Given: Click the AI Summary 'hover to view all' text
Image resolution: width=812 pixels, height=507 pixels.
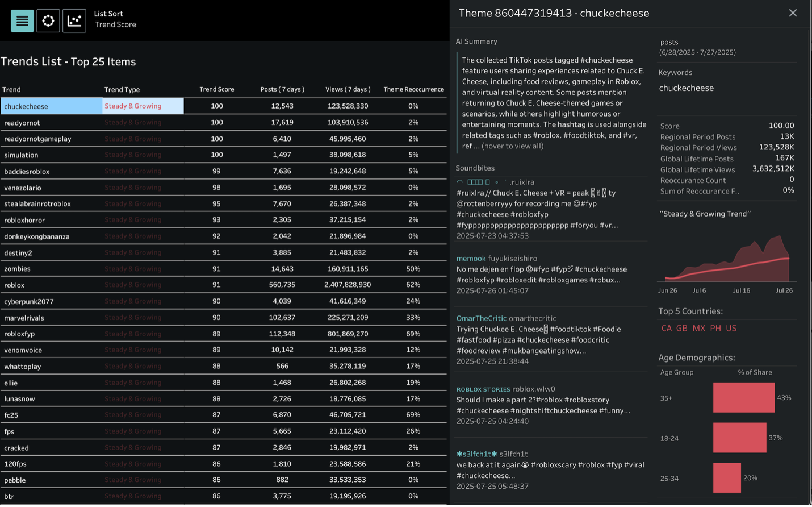Looking at the screenshot, I should 513,146.
